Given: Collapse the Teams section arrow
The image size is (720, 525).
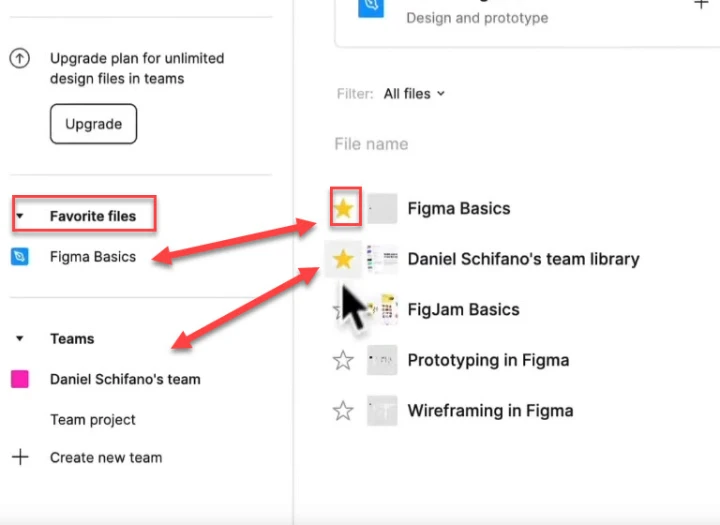Looking at the screenshot, I should tap(20, 339).
